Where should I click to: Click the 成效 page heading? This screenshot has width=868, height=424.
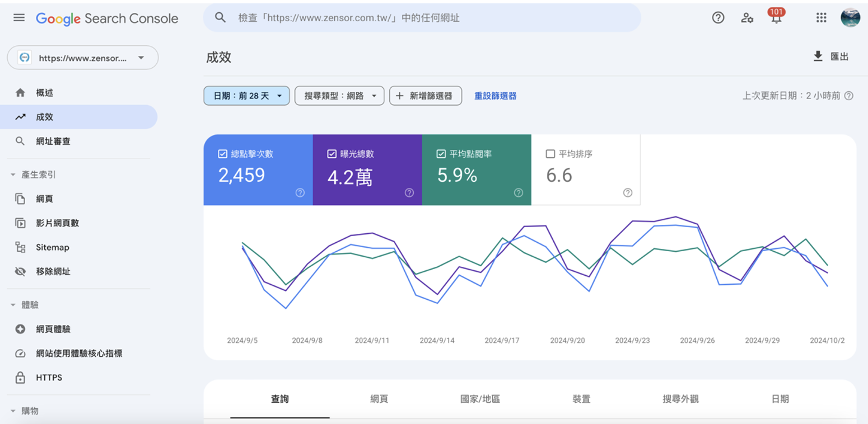218,57
